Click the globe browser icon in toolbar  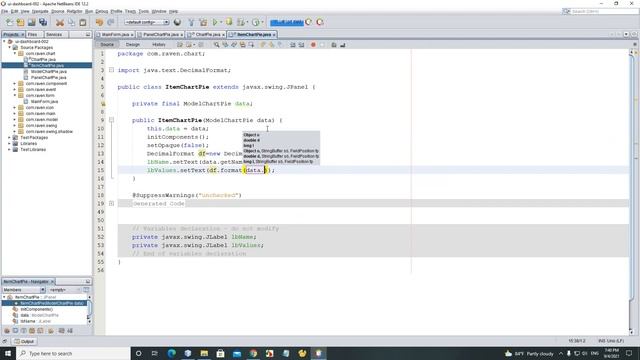[x=177, y=22]
